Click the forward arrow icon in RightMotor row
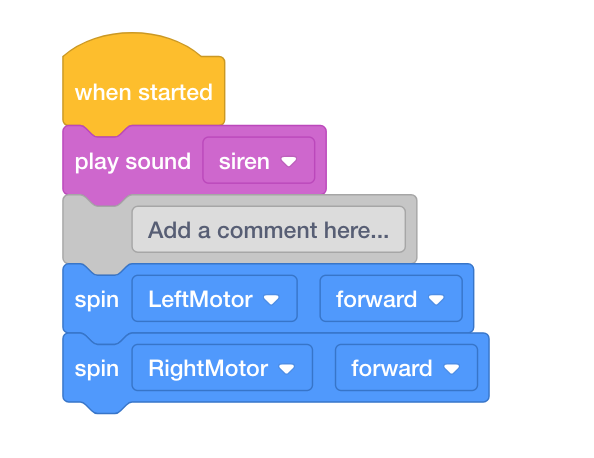594x458 pixels. [452, 369]
